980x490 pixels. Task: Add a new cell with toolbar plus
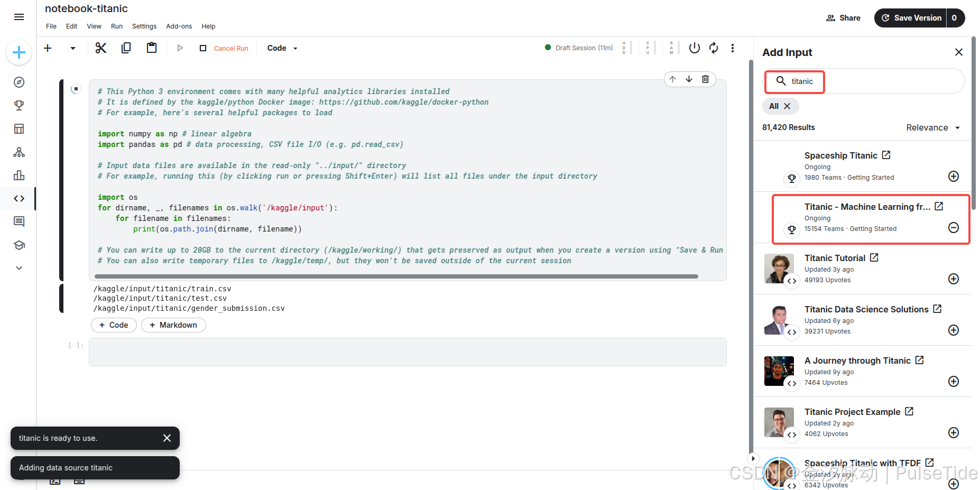(x=48, y=48)
